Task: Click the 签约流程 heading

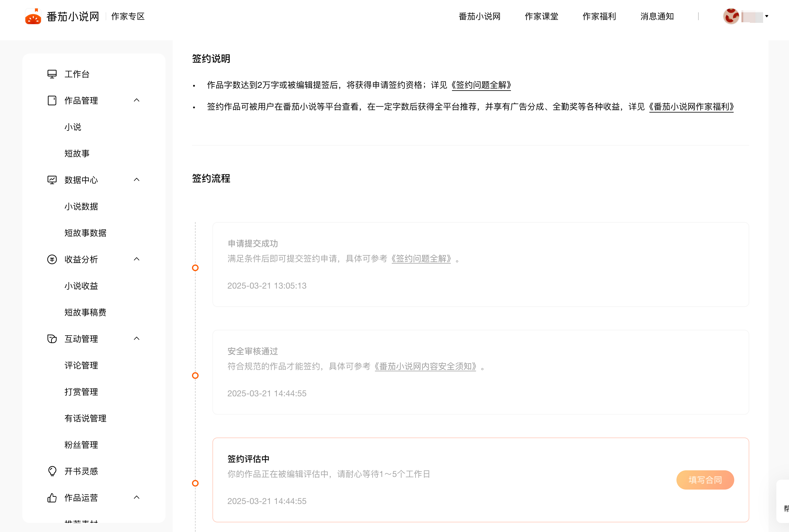Action: pos(211,178)
